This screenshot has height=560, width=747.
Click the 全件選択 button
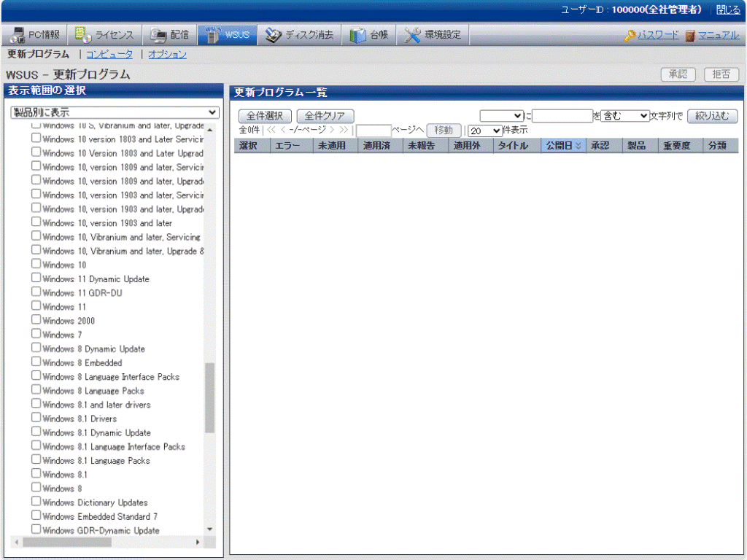(265, 116)
